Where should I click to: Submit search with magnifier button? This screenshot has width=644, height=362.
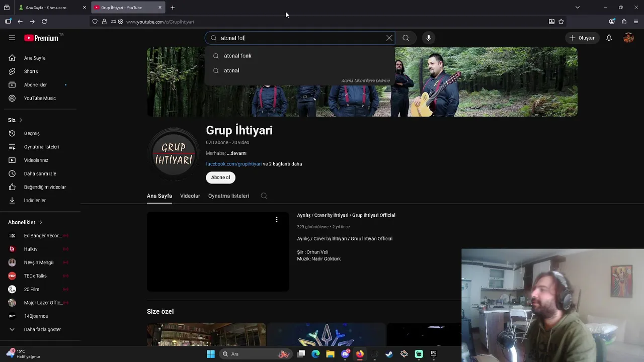tap(406, 38)
